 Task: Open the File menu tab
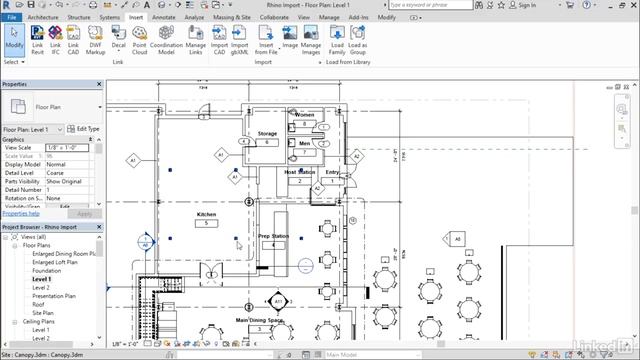(x=12, y=18)
